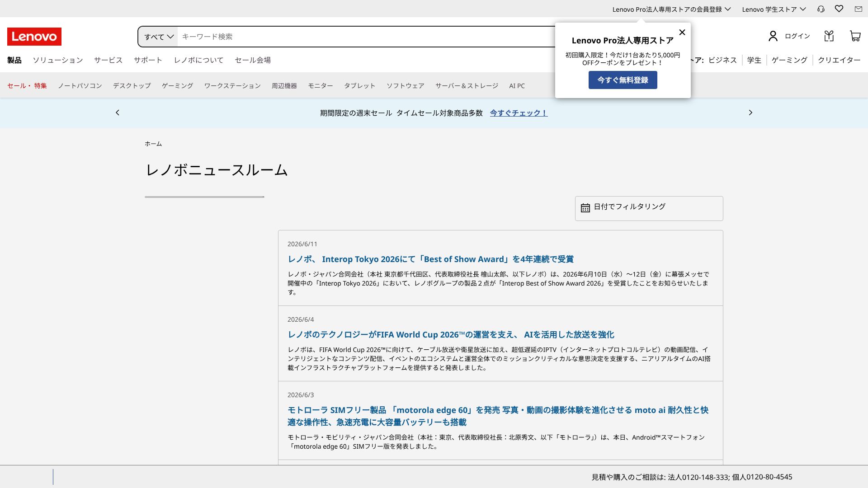Show previous promo banner
This screenshot has width=868, height=488.
(118, 113)
